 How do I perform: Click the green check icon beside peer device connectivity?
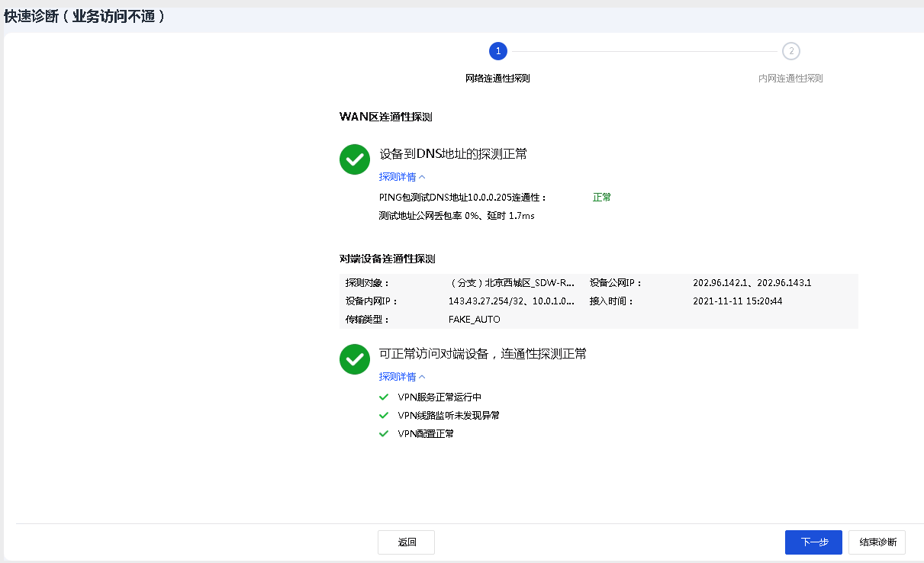tap(354, 359)
